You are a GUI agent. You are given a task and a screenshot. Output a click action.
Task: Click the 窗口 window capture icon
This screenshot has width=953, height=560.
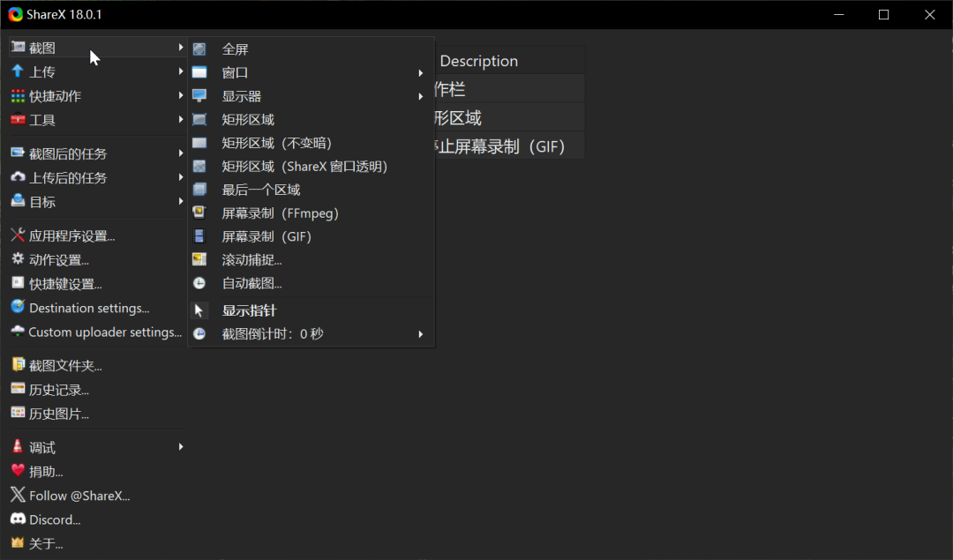click(x=199, y=72)
